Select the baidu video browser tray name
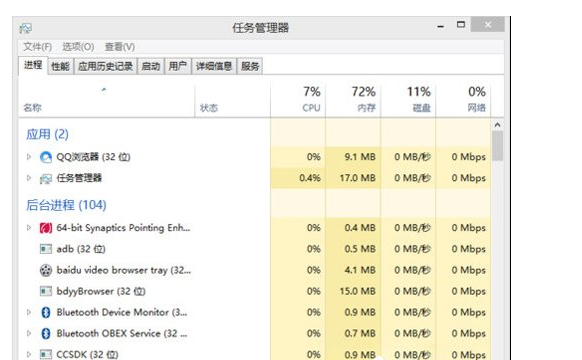This screenshot has height=360, width=582. tap(124, 270)
